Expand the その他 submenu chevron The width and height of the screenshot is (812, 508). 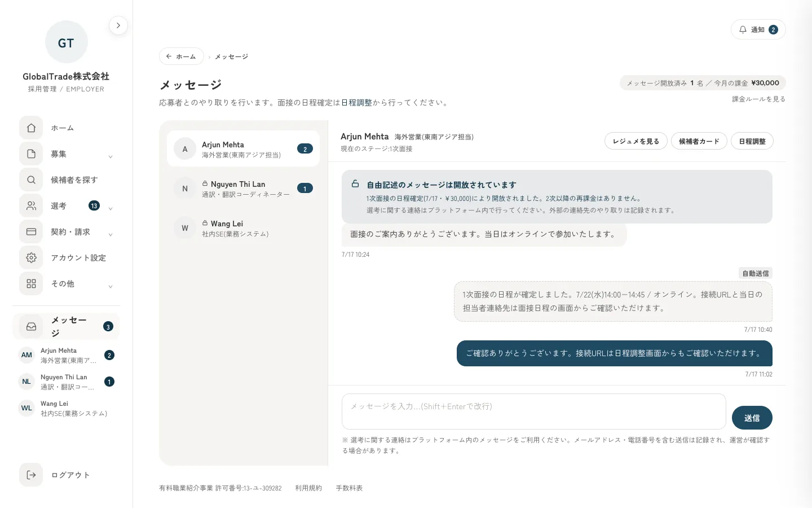(111, 287)
